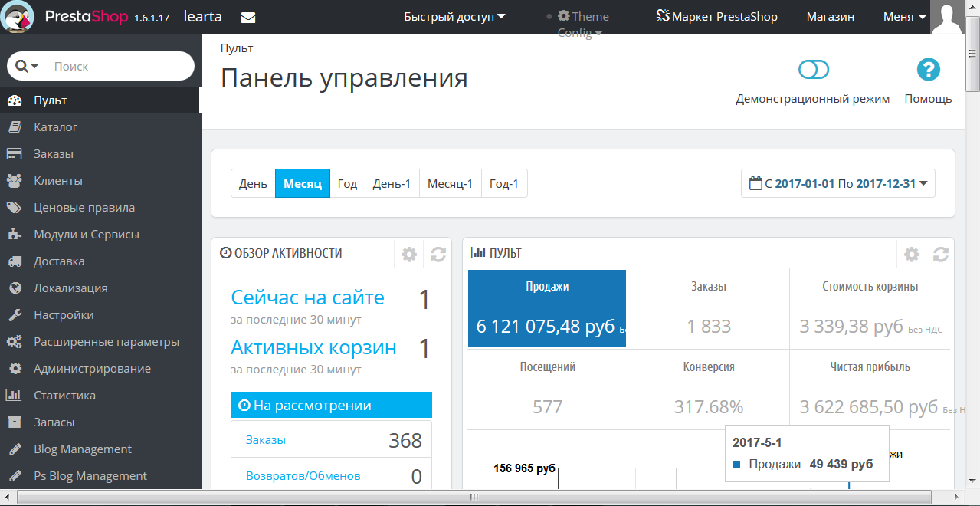
Task: Click the Клиенты people icon
Action: coord(14,181)
